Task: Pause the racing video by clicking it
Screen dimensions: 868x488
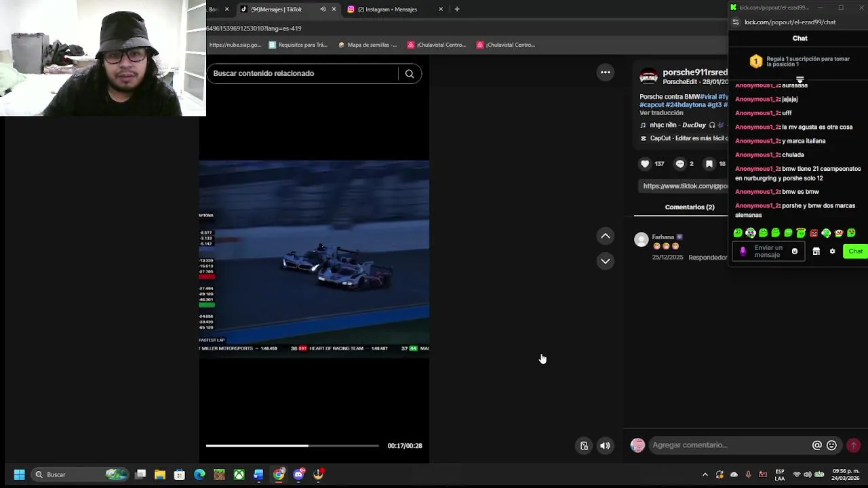Action: point(314,258)
